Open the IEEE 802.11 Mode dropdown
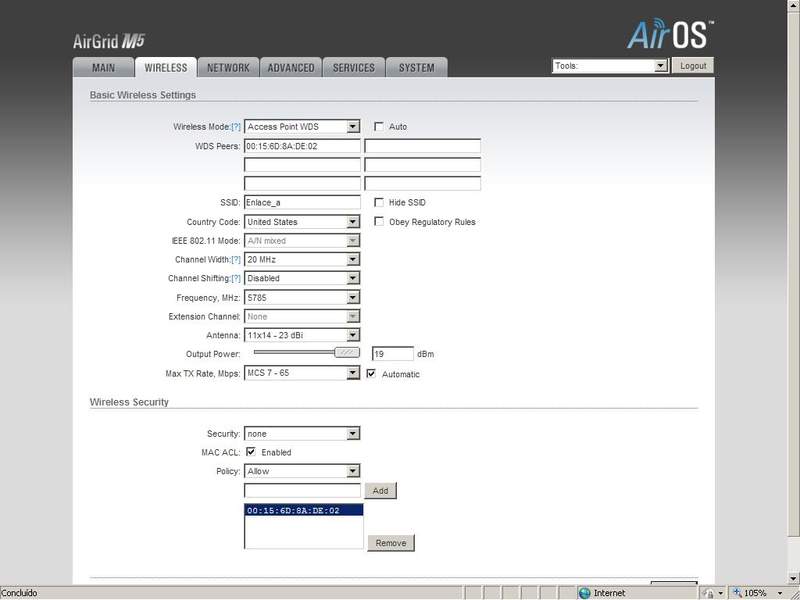800x600 pixels. click(x=302, y=241)
